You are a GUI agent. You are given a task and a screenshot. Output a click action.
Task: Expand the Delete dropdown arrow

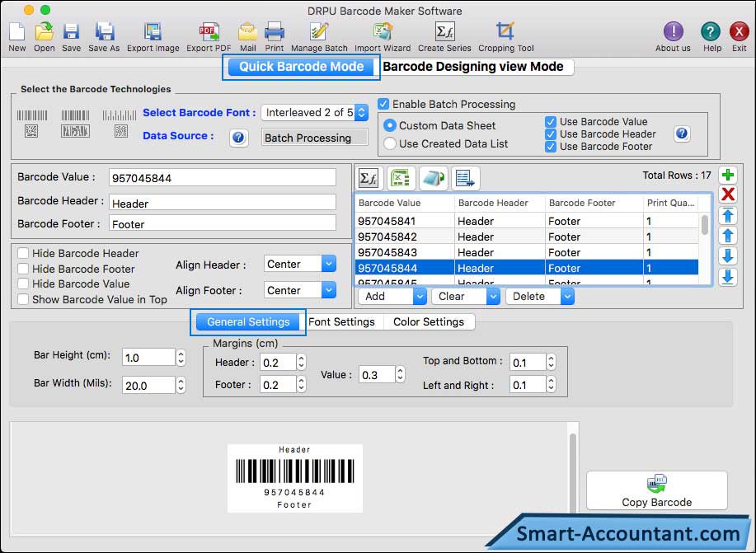(x=567, y=297)
